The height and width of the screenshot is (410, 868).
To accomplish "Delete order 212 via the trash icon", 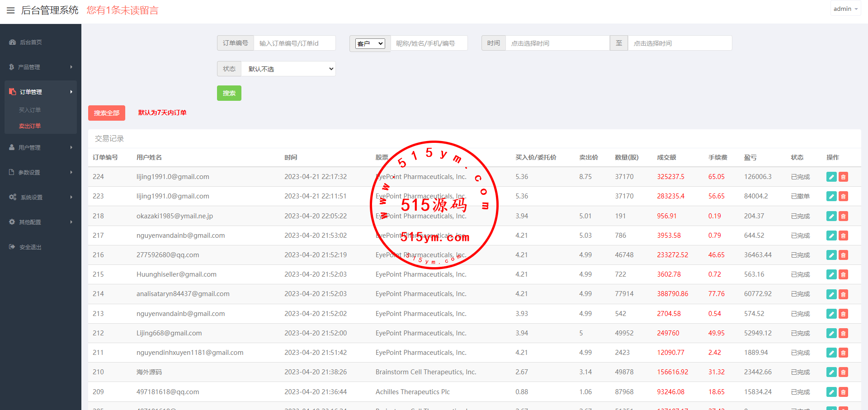I will 843,333.
